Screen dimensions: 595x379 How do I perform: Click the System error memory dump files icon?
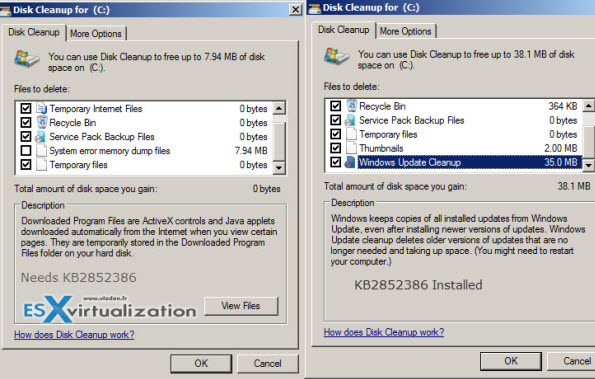pos(41,151)
